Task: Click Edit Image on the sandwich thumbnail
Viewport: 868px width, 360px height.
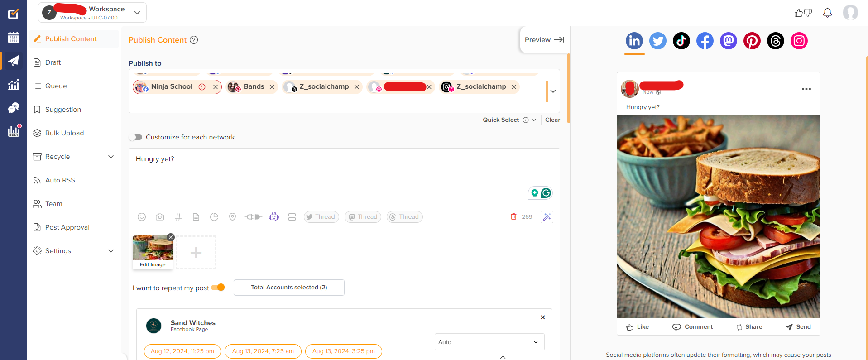Action: pyautogui.click(x=153, y=264)
